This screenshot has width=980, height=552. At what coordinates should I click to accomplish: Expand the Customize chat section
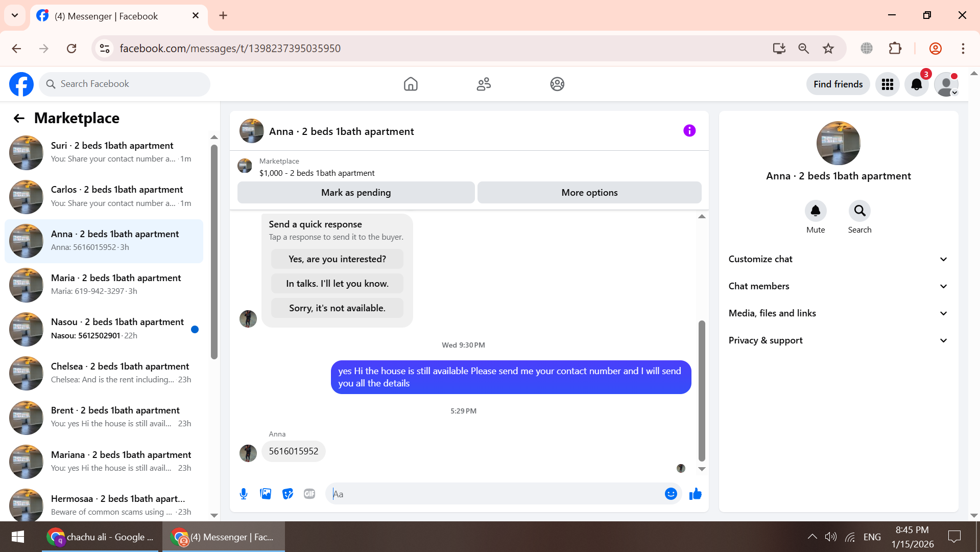838,259
